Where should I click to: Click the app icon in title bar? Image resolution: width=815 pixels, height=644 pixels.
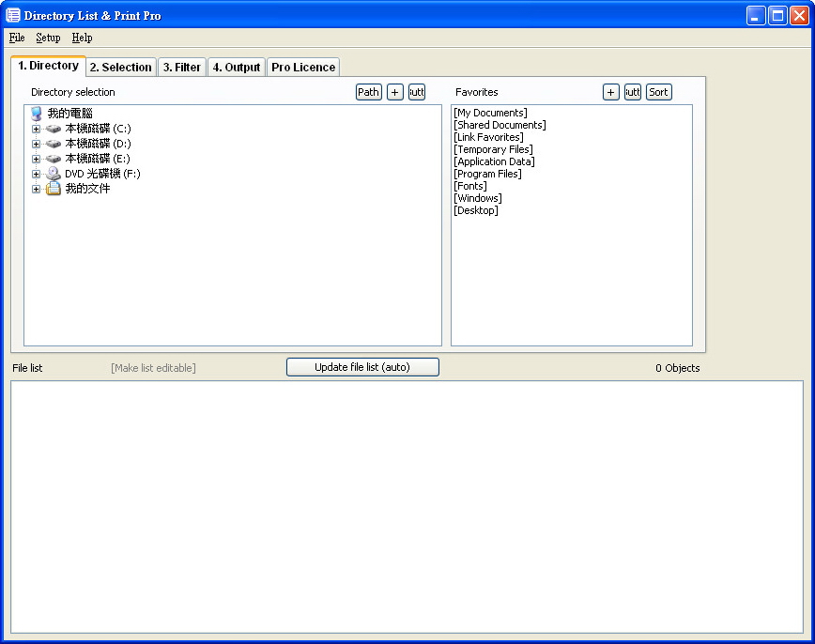click(x=13, y=15)
